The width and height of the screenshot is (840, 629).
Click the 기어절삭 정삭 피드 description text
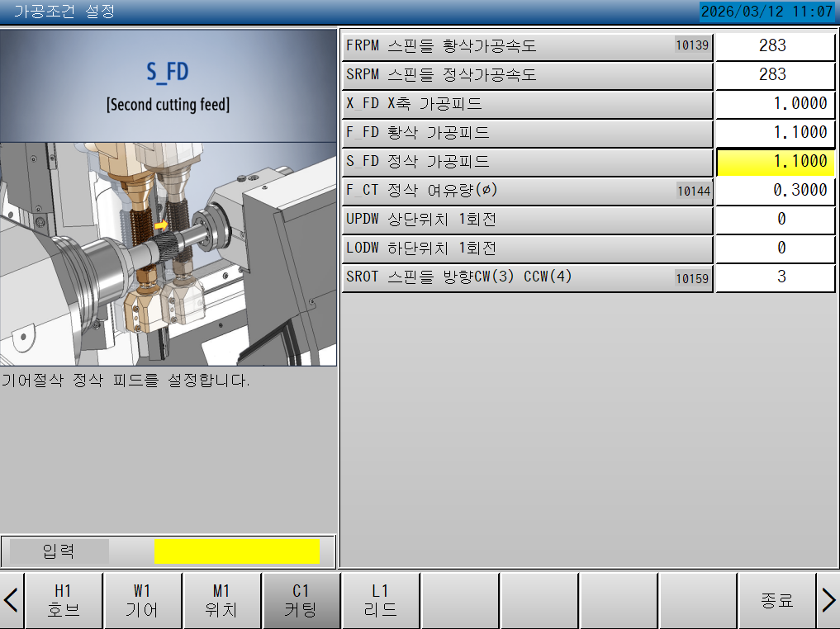pos(126,381)
